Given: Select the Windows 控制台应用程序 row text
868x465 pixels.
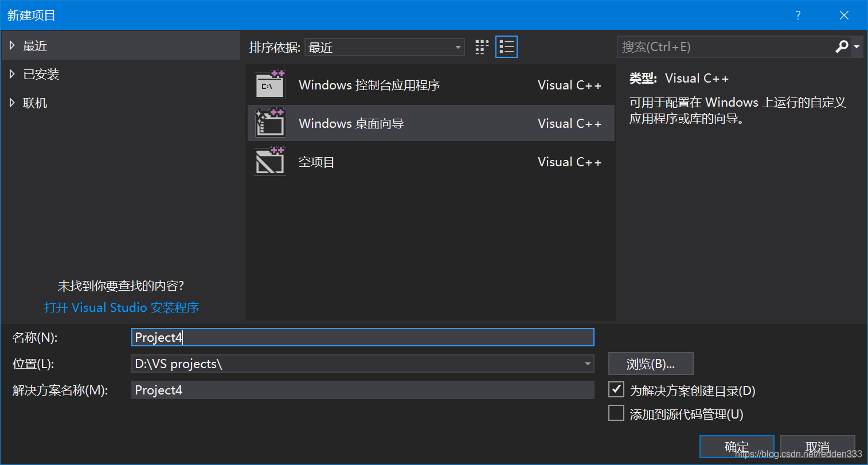Looking at the screenshot, I should tap(369, 85).
